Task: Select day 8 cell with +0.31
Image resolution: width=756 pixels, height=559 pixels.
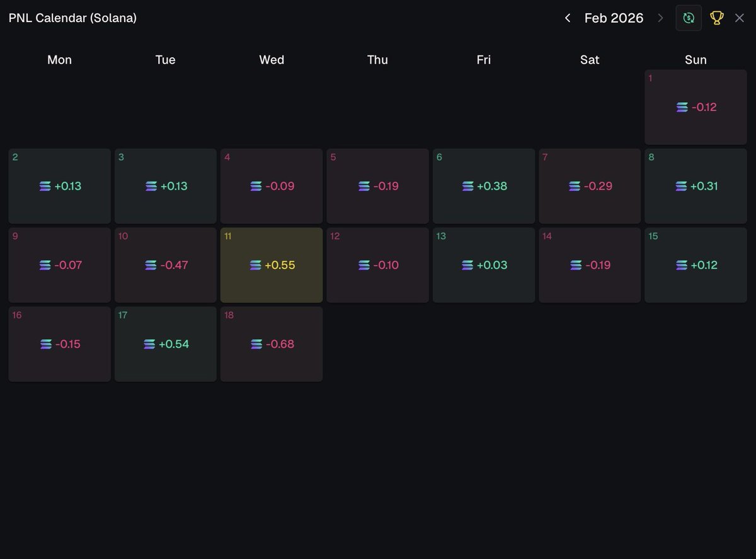Action: [696, 186]
